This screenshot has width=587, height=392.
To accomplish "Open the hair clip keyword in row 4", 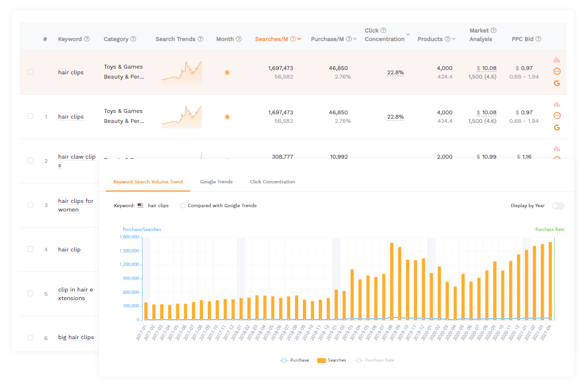I will click(70, 250).
